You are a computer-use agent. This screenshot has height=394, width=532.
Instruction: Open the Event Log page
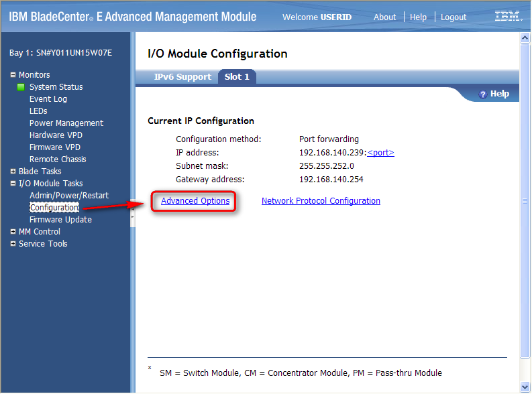[48, 99]
